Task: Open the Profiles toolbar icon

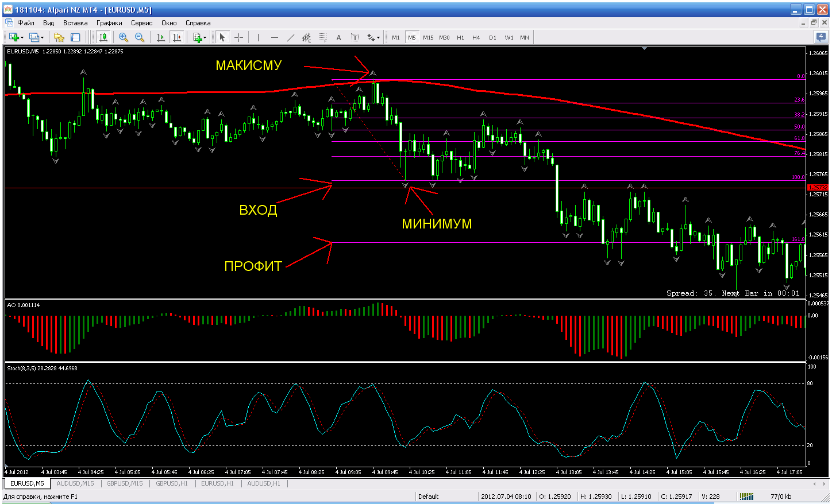Action: pos(34,37)
